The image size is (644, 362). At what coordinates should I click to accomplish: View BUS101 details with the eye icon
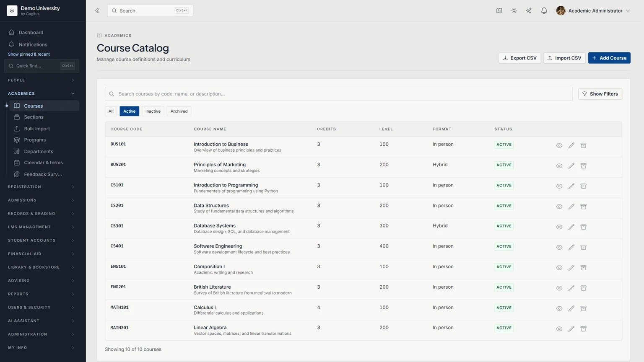coord(559,145)
